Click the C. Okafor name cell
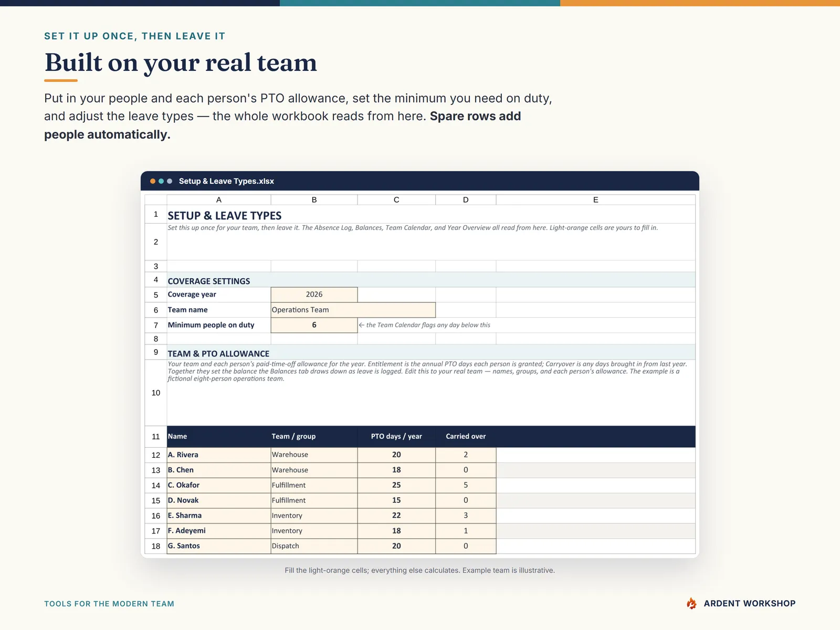The width and height of the screenshot is (840, 630). [219, 485]
